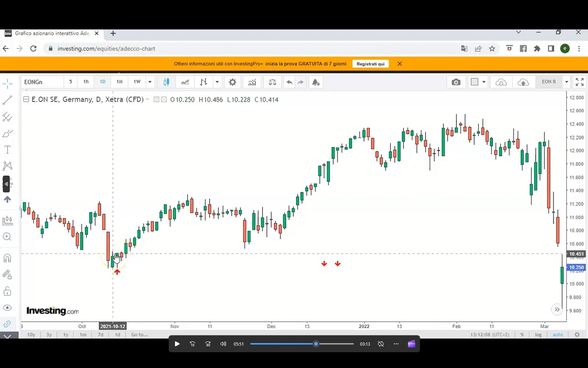Skip back 10 seconds in video
588x368 pixels.
click(192, 344)
